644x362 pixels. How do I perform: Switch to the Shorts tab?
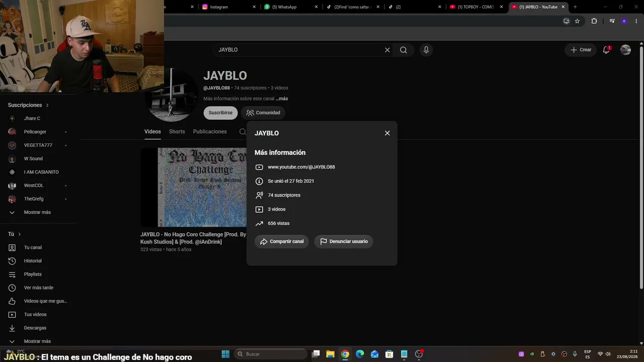177,132
